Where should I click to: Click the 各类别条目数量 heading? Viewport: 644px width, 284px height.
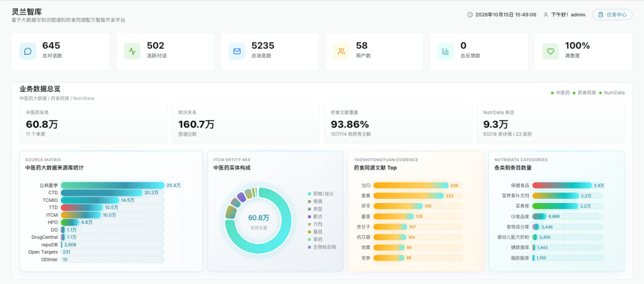click(x=514, y=168)
